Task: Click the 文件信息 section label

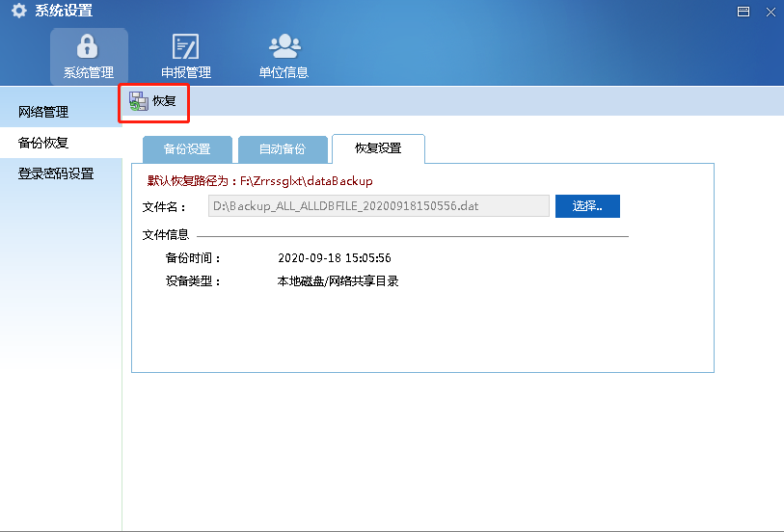Action: [166, 235]
